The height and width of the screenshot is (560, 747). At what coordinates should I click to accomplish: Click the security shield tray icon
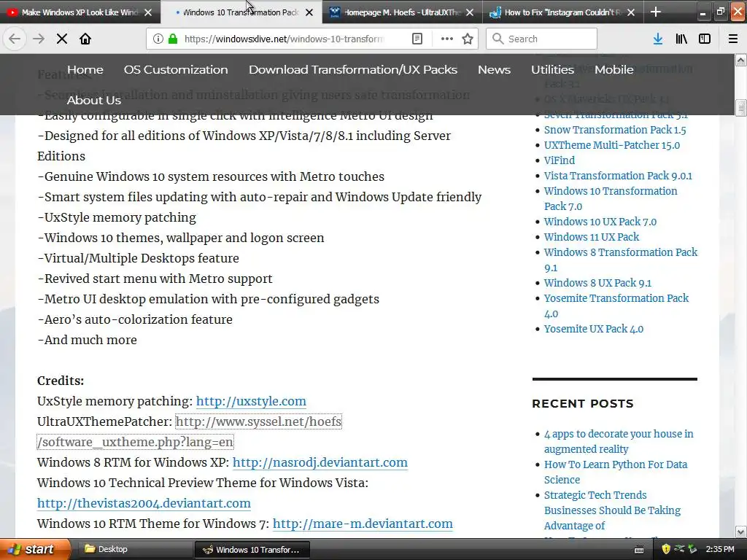[x=666, y=550]
